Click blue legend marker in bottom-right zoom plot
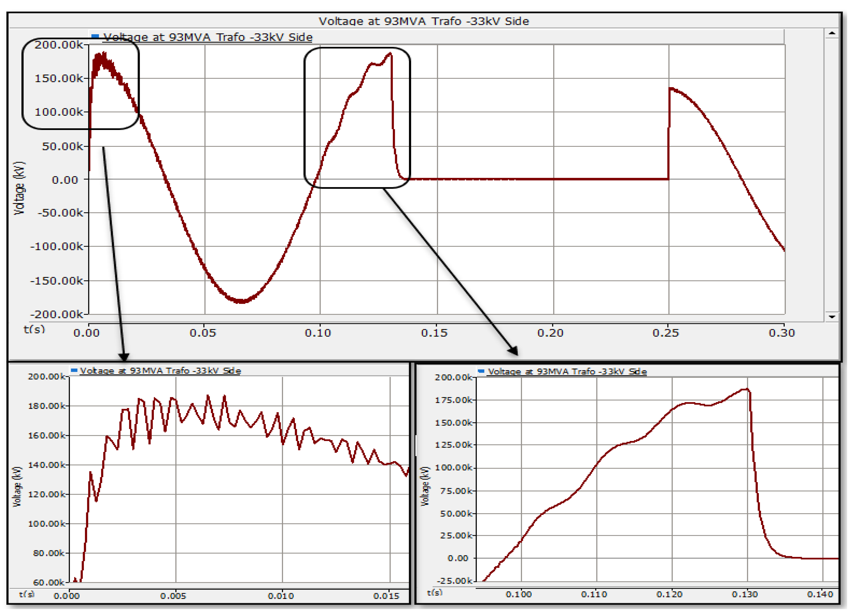 pyautogui.click(x=481, y=371)
